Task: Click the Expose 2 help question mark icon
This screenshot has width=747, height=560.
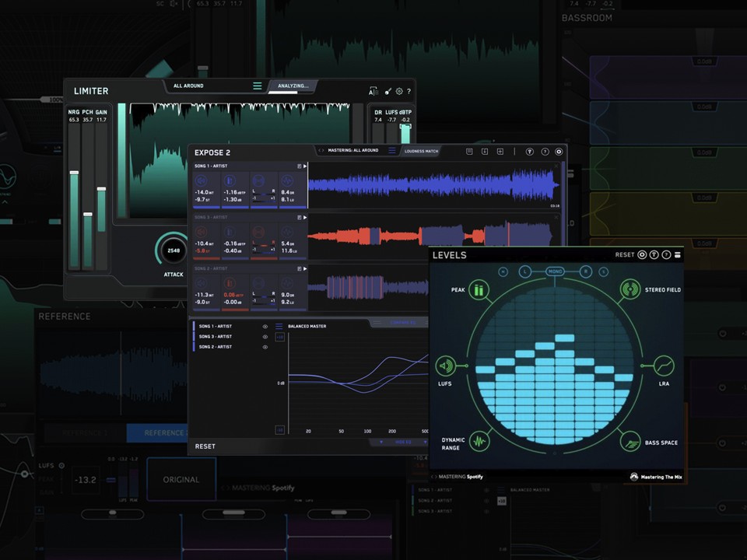Action: point(545,152)
